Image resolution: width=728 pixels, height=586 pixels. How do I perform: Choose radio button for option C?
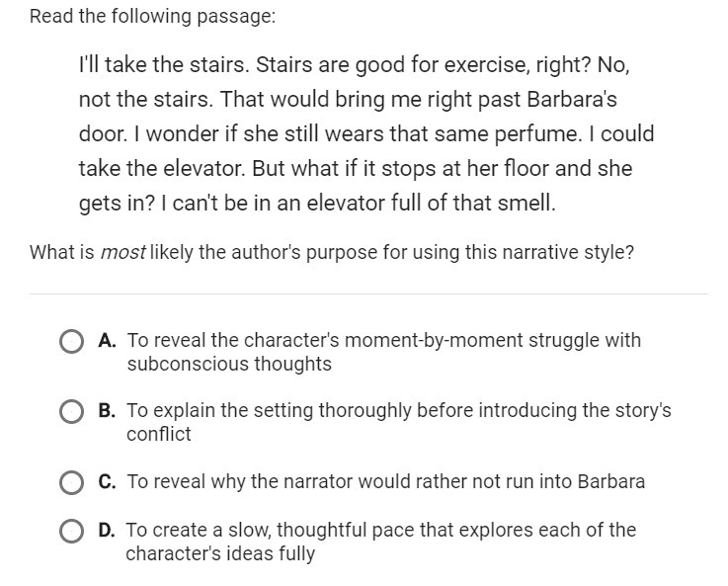point(71,482)
